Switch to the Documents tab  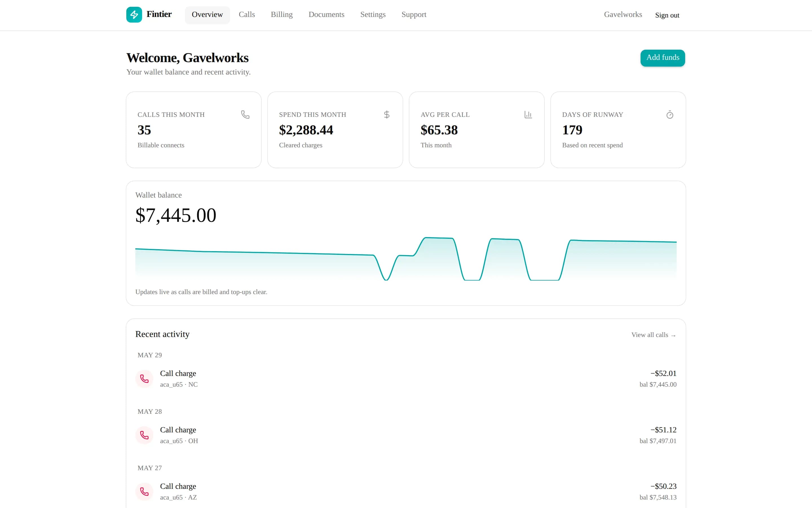click(x=326, y=15)
